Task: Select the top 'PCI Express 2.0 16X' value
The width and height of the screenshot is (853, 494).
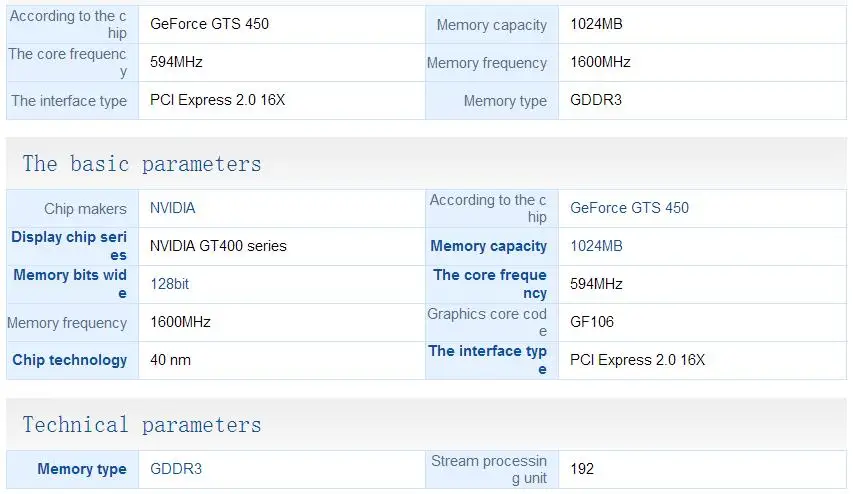Action: [x=218, y=100]
